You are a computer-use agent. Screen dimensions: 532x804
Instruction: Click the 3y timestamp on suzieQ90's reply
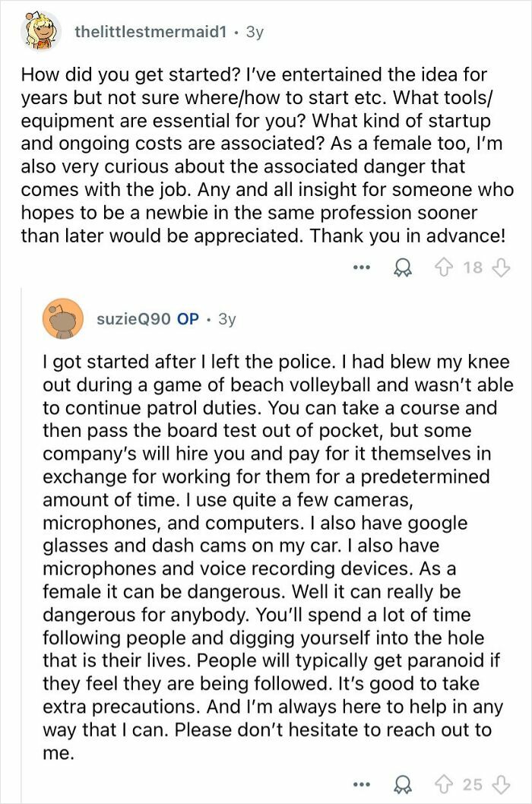227,319
